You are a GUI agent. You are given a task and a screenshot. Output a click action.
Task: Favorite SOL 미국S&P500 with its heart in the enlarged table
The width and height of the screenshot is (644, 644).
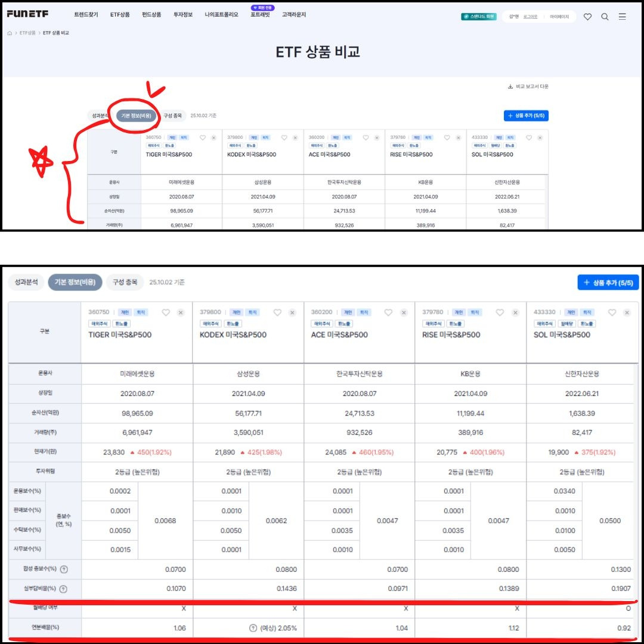click(612, 312)
